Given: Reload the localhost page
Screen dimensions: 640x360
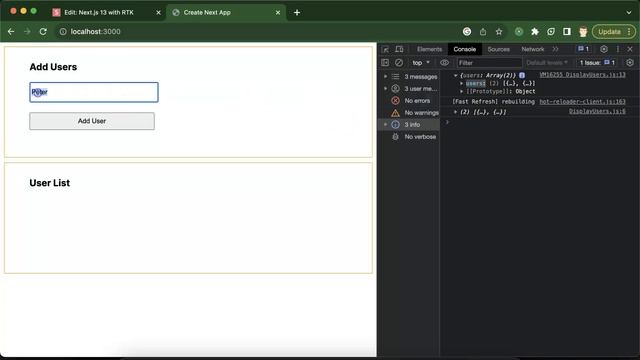Looking at the screenshot, I should (43, 31).
